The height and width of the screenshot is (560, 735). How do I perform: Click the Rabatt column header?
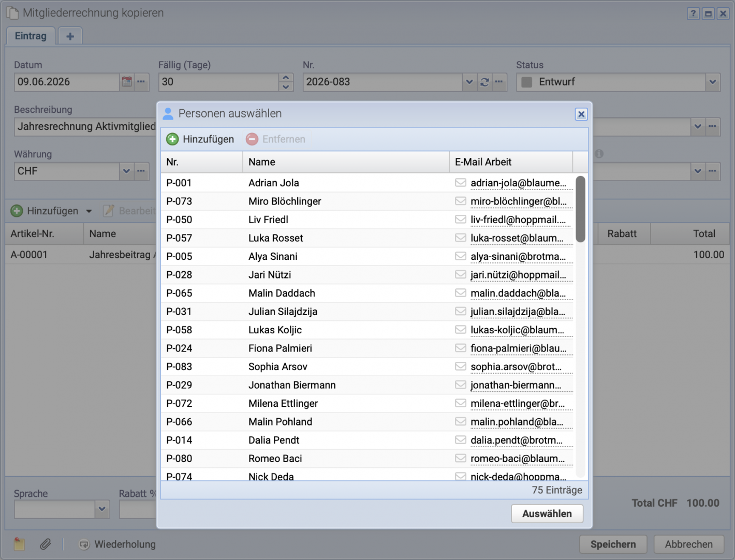[x=623, y=234]
